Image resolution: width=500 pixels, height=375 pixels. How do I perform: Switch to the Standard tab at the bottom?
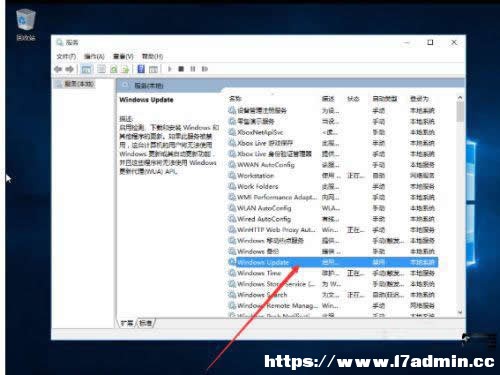(146, 323)
